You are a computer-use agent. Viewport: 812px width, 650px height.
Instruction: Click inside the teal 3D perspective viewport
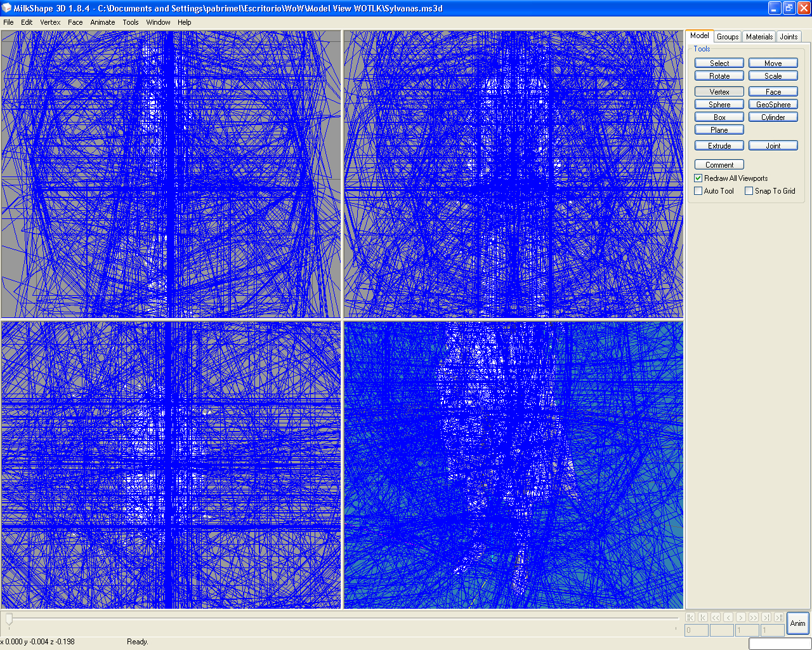point(513,465)
